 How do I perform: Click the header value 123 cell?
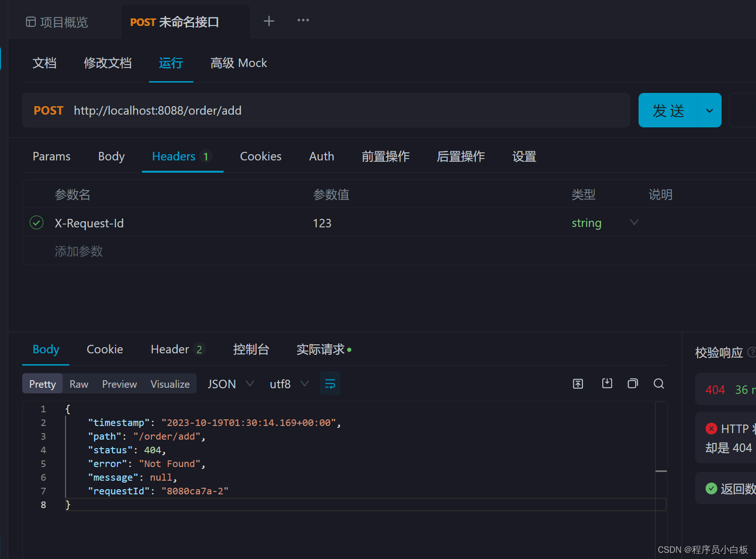tap(322, 223)
